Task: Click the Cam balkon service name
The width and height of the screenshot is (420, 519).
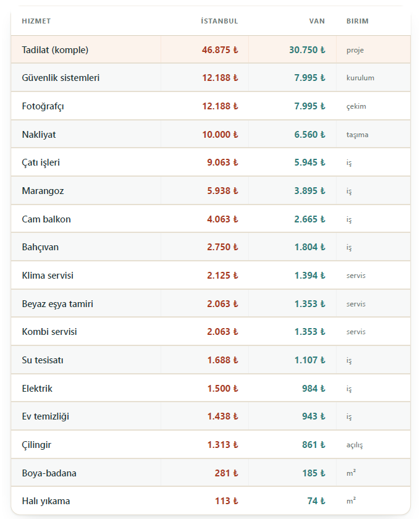Action: (46, 219)
